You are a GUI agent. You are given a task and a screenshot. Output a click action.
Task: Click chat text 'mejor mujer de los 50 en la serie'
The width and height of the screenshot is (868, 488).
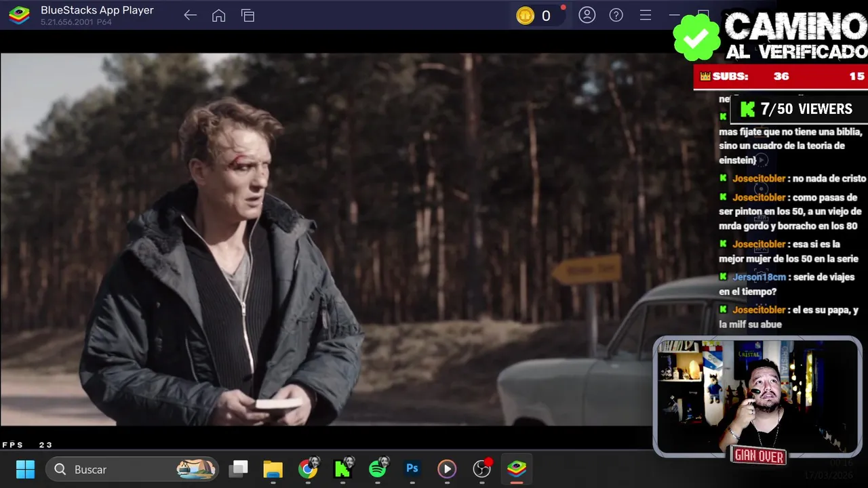pyautogui.click(x=789, y=258)
